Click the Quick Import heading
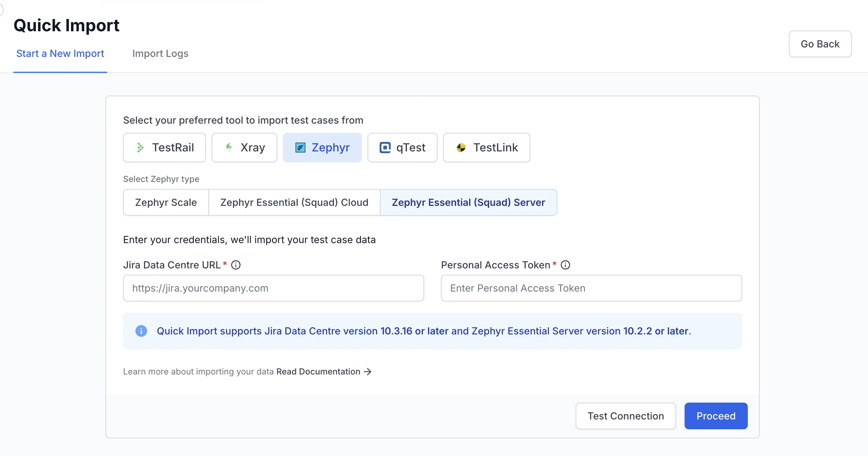This screenshot has width=868, height=456. (x=66, y=25)
